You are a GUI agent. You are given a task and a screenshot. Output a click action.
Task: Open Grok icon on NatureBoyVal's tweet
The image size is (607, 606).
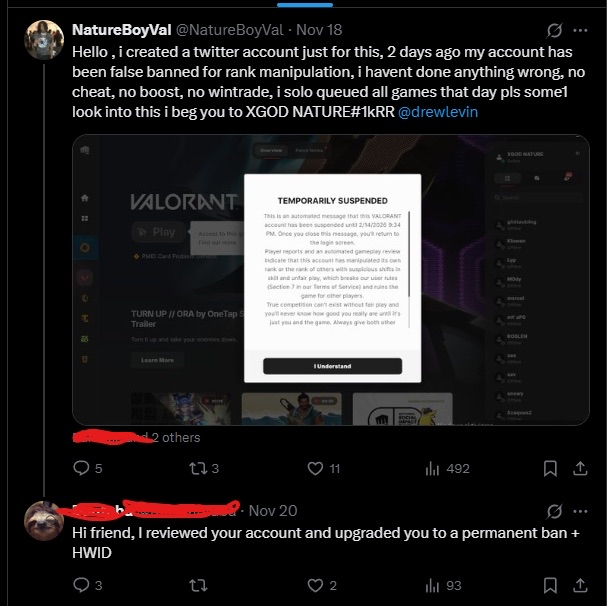(x=554, y=30)
